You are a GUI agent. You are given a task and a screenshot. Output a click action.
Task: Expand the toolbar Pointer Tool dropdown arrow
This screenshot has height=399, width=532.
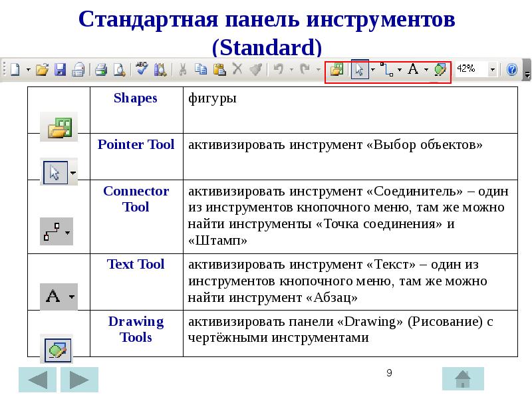pyautogui.click(x=373, y=70)
